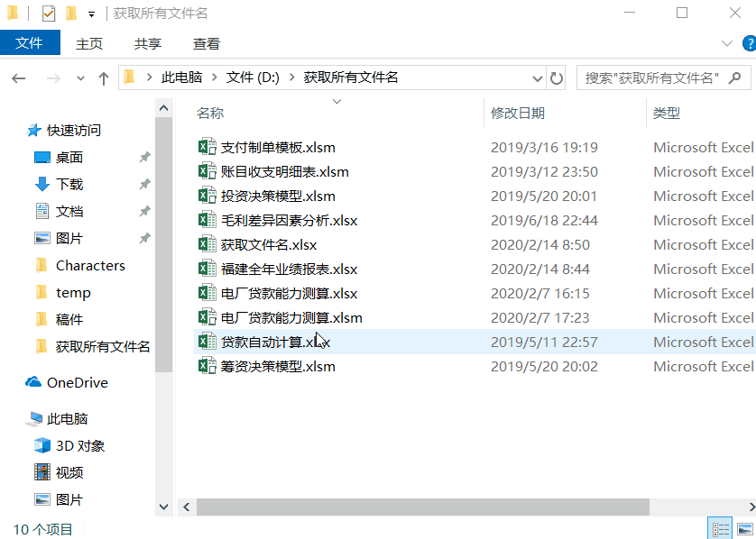Screen dimensions: 756x539
Task: Open 图片 under 此电脑 in sidebar
Action: pos(69,499)
